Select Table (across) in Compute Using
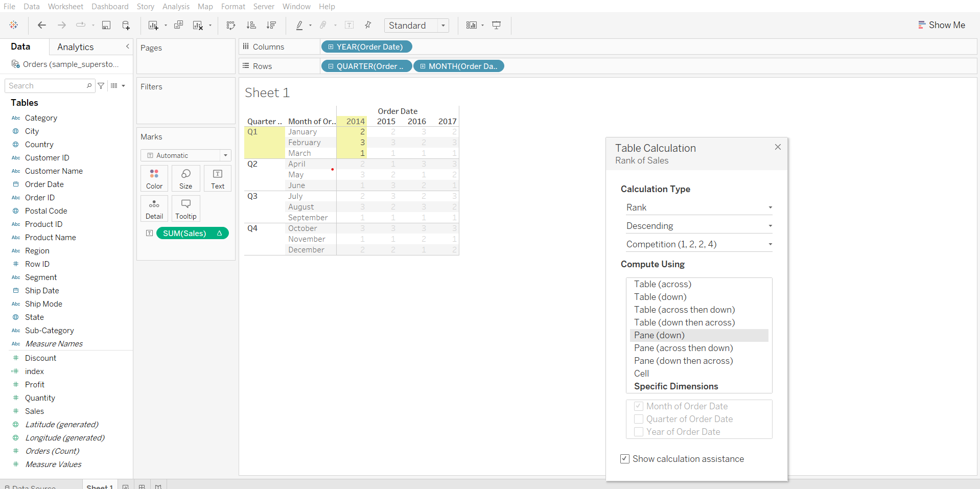The height and width of the screenshot is (489, 980). (x=662, y=284)
